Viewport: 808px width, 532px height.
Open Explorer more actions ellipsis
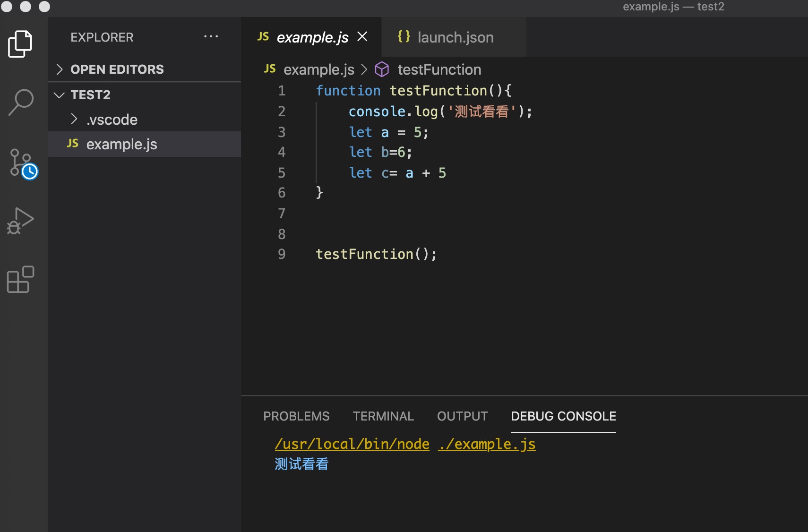pos(211,36)
